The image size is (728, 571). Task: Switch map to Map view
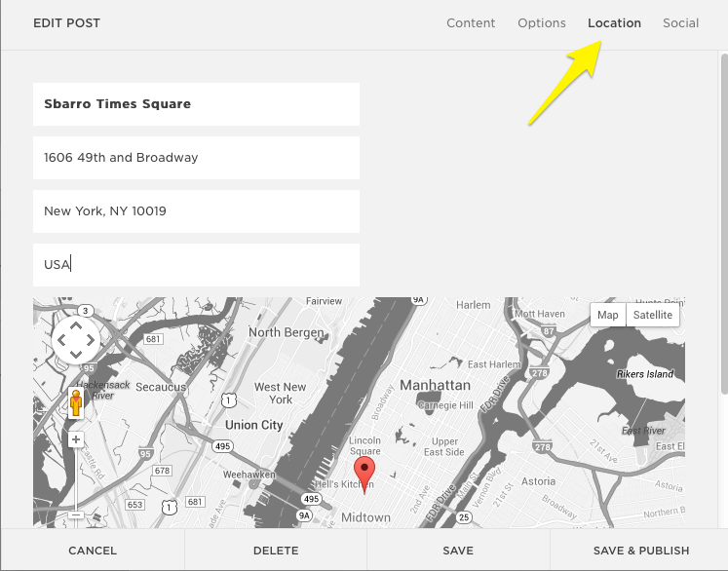click(x=607, y=315)
